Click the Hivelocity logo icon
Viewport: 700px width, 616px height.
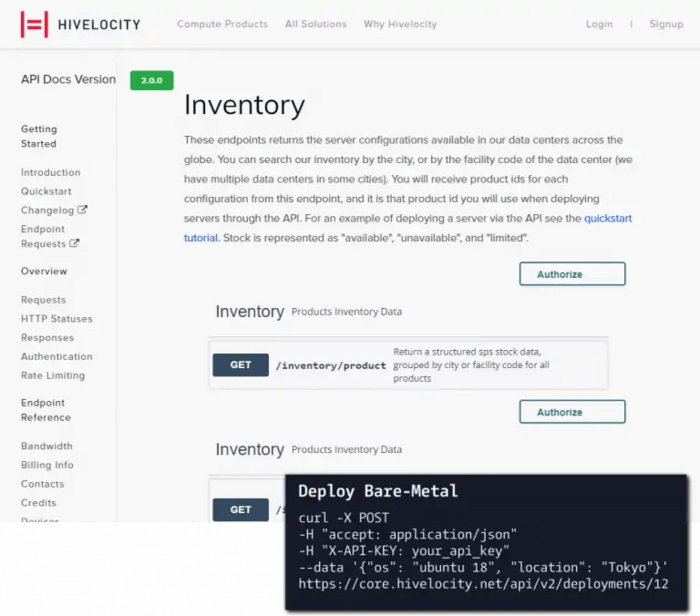pyautogui.click(x=34, y=25)
